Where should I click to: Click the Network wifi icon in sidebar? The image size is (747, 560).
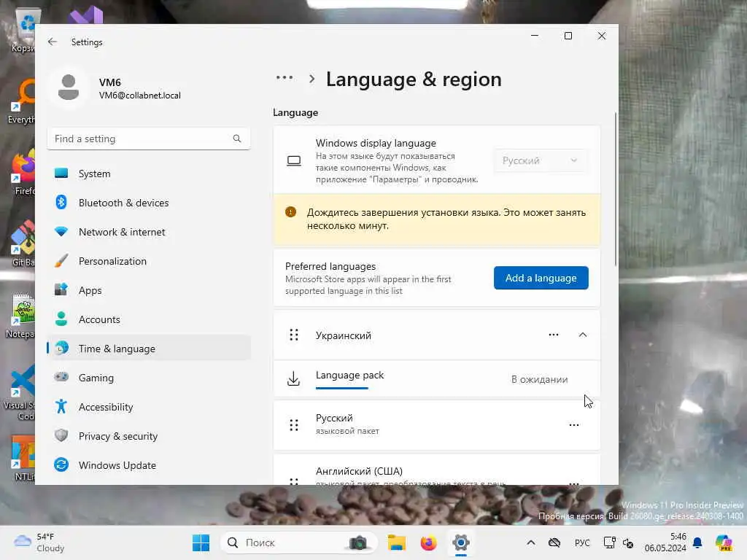click(61, 231)
